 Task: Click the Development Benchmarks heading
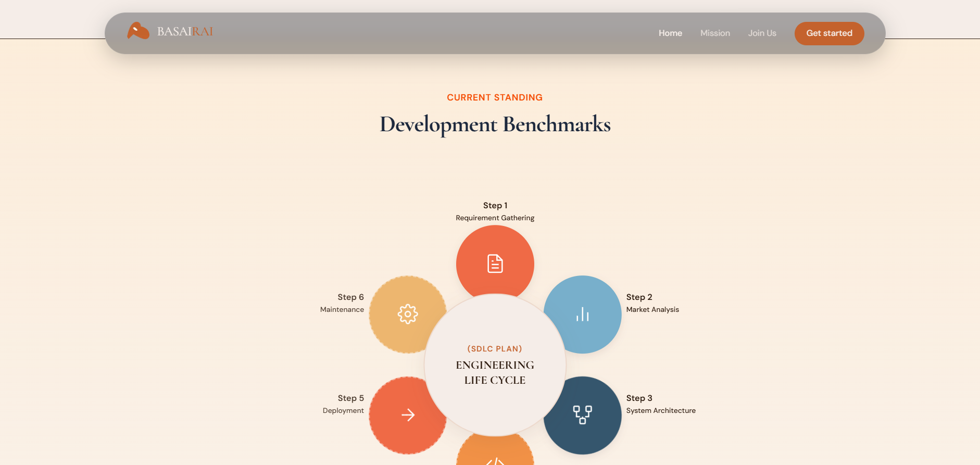[495, 124]
